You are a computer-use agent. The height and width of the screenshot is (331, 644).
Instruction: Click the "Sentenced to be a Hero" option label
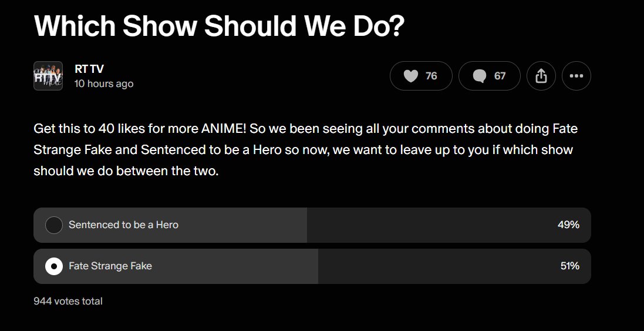[x=123, y=225]
